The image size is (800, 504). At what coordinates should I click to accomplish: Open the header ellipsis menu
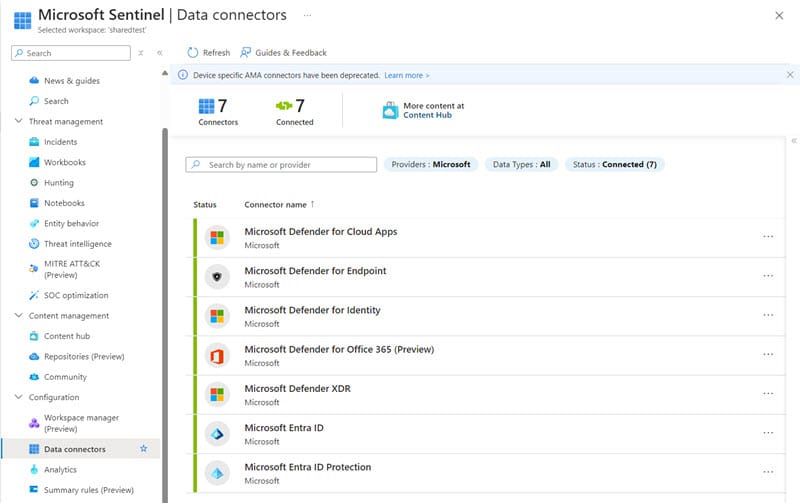click(x=307, y=15)
